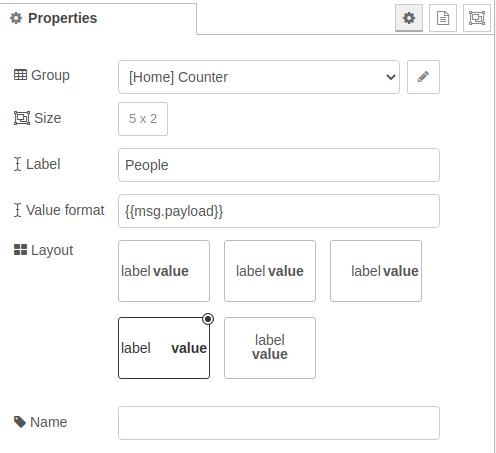This screenshot has height=453, width=496.
Task: Click the Layout grid icon
Action: [x=20, y=250]
